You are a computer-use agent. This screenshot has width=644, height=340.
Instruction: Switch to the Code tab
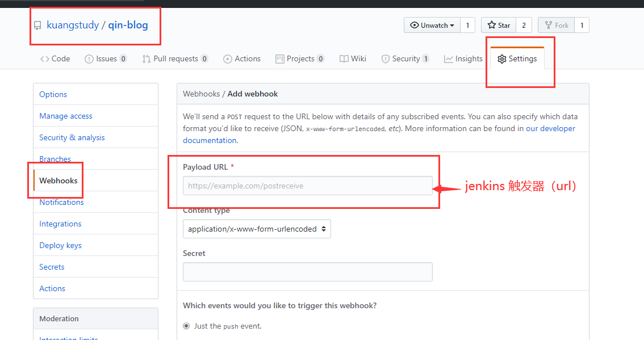pyautogui.click(x=55, y=58)
